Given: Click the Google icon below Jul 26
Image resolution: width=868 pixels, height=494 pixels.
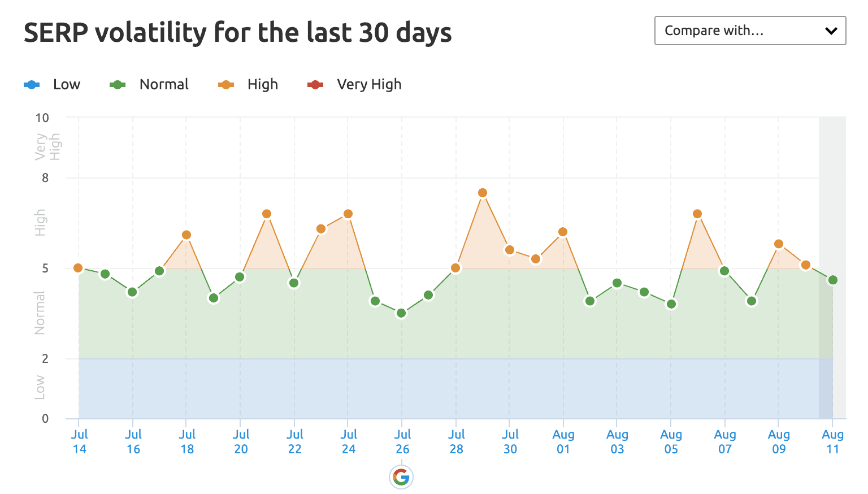Looking at the screenshot, I should tap(401, 477).
